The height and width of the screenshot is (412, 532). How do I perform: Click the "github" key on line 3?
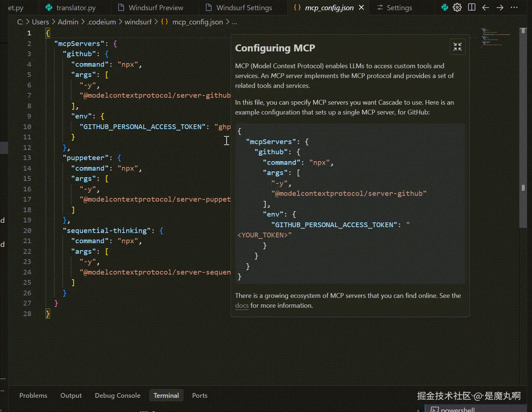point(79,54)
